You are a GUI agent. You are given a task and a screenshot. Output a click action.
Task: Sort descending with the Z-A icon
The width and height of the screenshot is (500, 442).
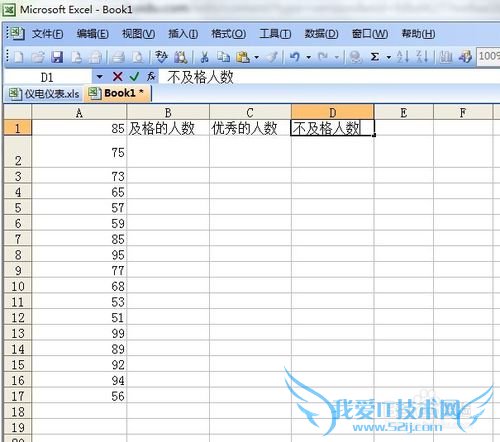tap(422, 57)
